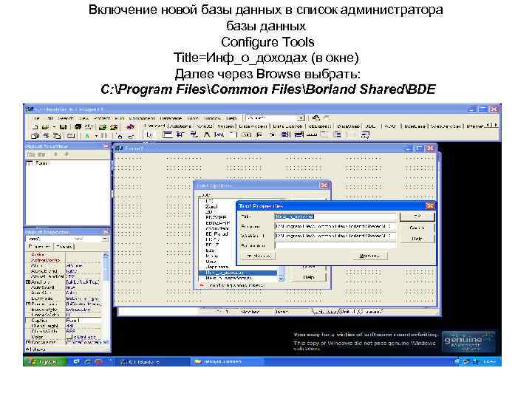This screenshot has width=532, height=399.
Task: Open the File menu
Action: 37,118
